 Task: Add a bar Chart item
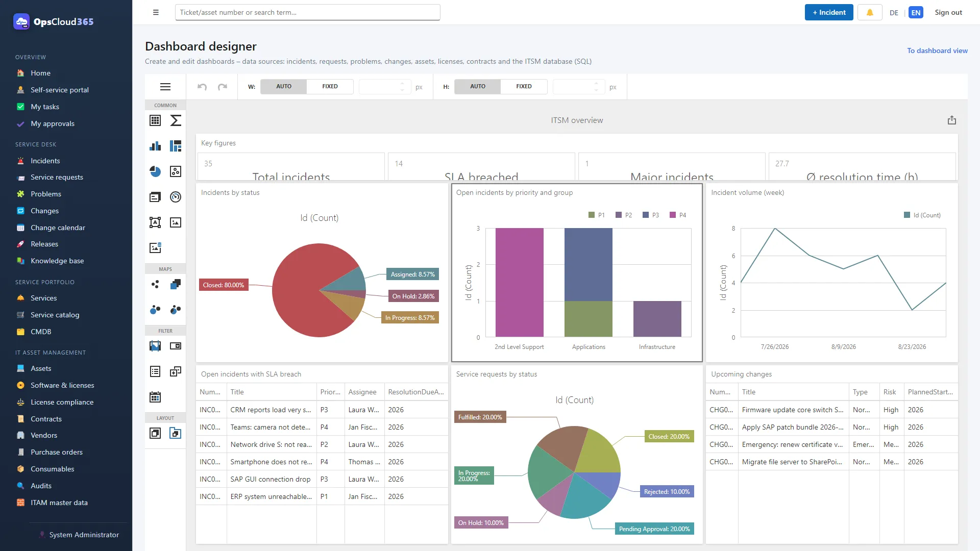[x=155, y=146]
